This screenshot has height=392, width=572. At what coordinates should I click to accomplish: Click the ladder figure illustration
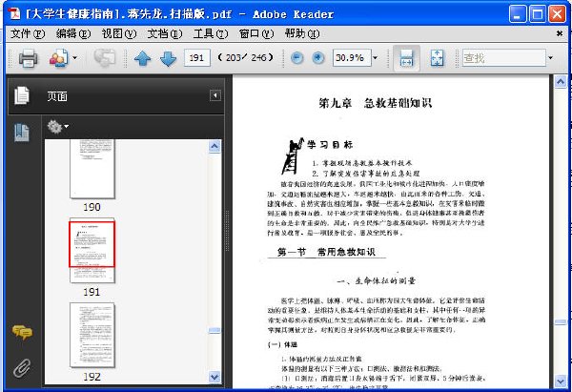293,156
